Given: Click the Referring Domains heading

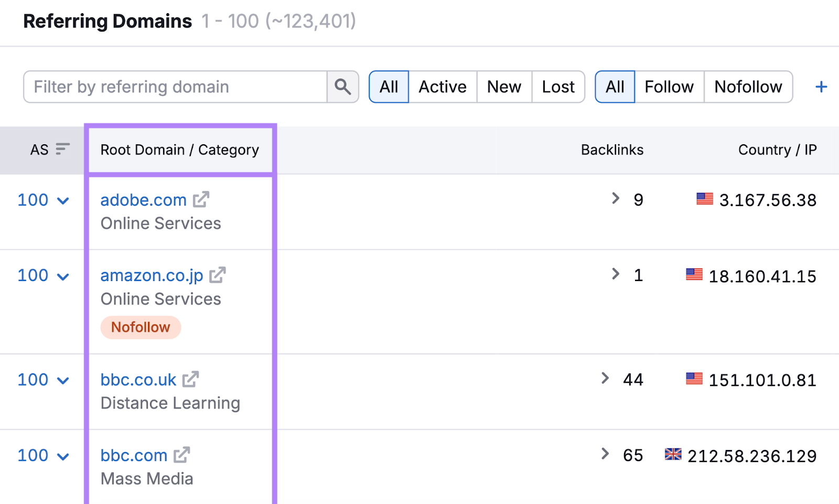Looking at the screenshot, I should point(107,22).
